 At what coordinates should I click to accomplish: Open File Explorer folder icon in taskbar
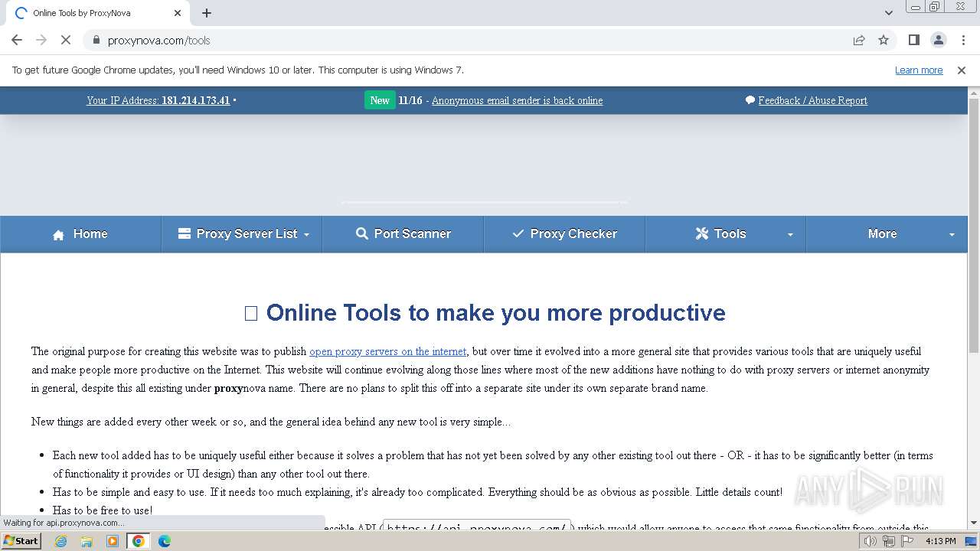coord(87,541)
